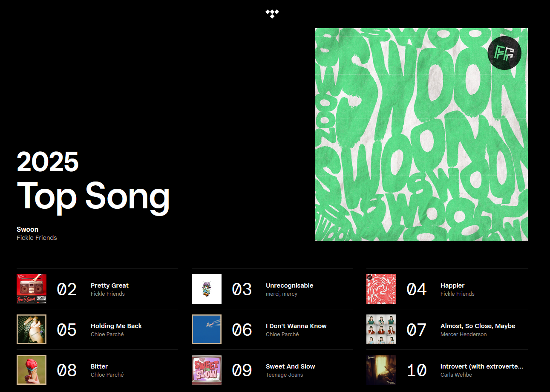This screenshot has height=392, width=550.
Task: Open the I Don't Wanna Know track
Action: pyautogui.click(x=296, y=326)
